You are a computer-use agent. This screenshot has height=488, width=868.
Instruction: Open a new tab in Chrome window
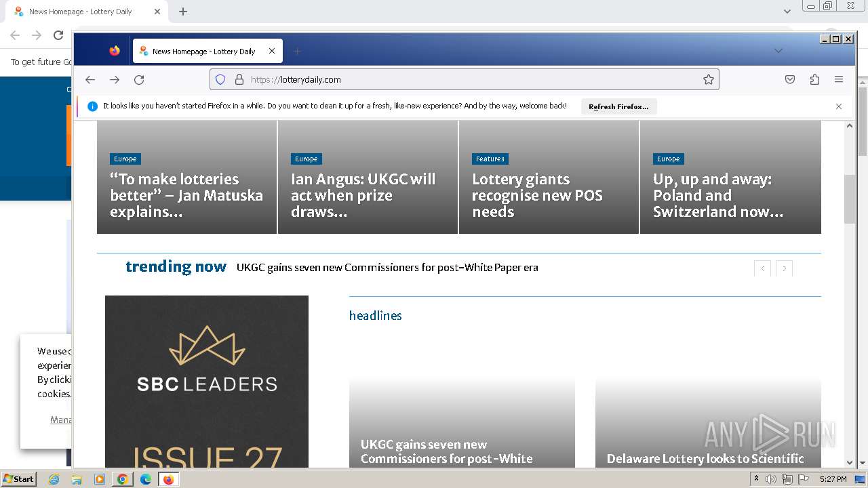[183, 12]
